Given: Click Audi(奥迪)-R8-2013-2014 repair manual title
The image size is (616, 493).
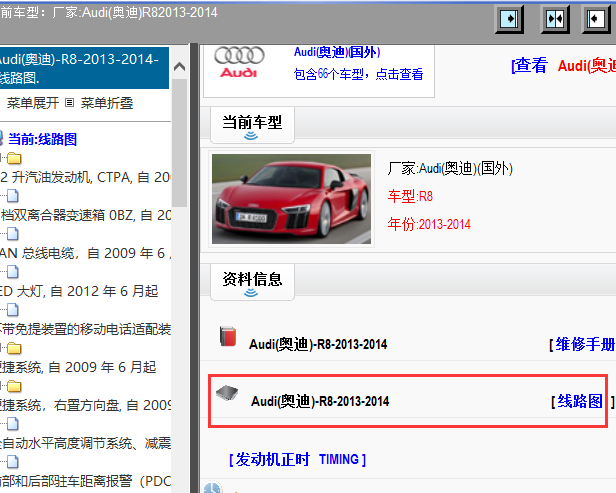Looking at the screenshot, I should pos(318,345).
